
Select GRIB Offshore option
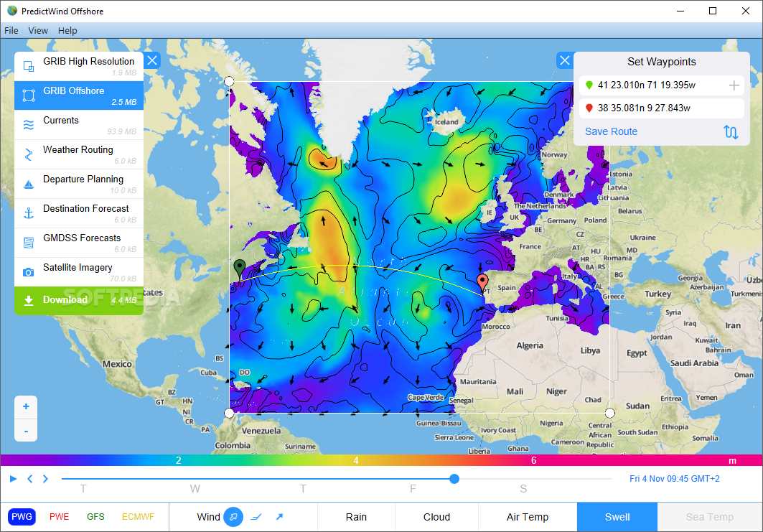pyautogui.click(x=79, y=95)
